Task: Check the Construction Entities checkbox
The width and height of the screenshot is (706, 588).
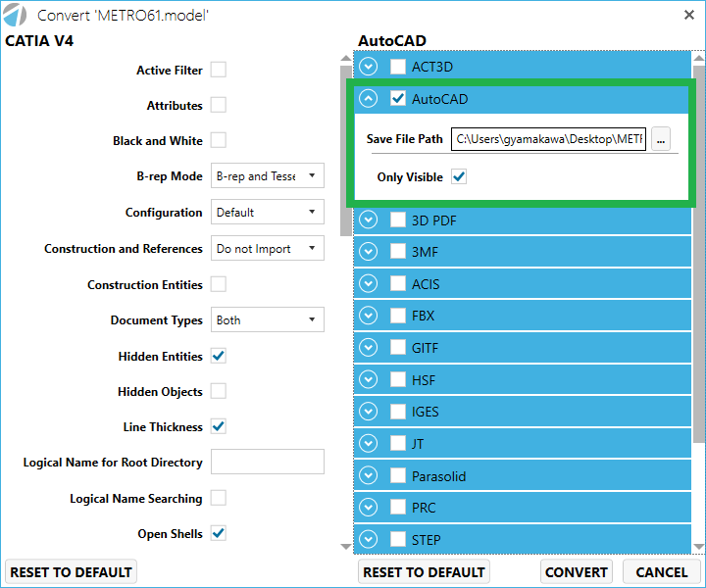Action: [219, 284]
